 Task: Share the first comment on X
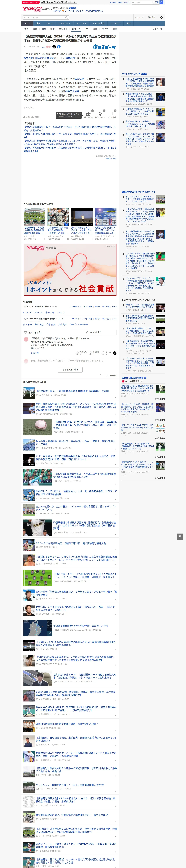coord(115,353)
